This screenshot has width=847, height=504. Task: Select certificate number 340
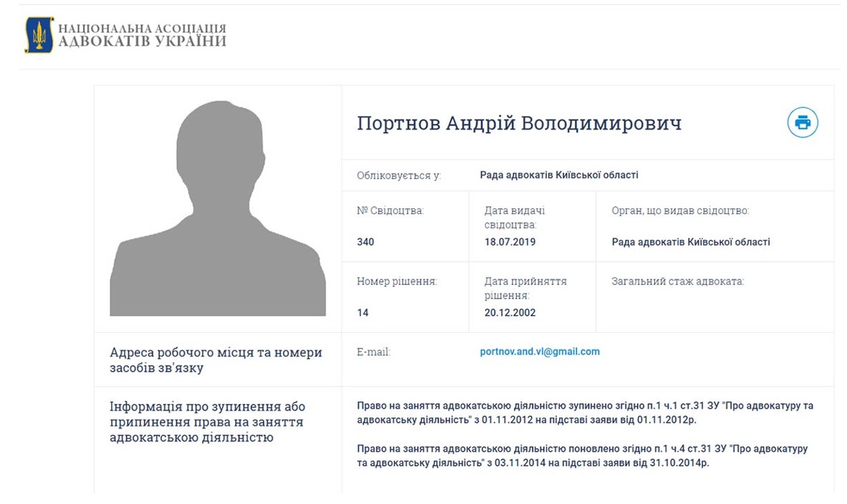pos(365,242)
